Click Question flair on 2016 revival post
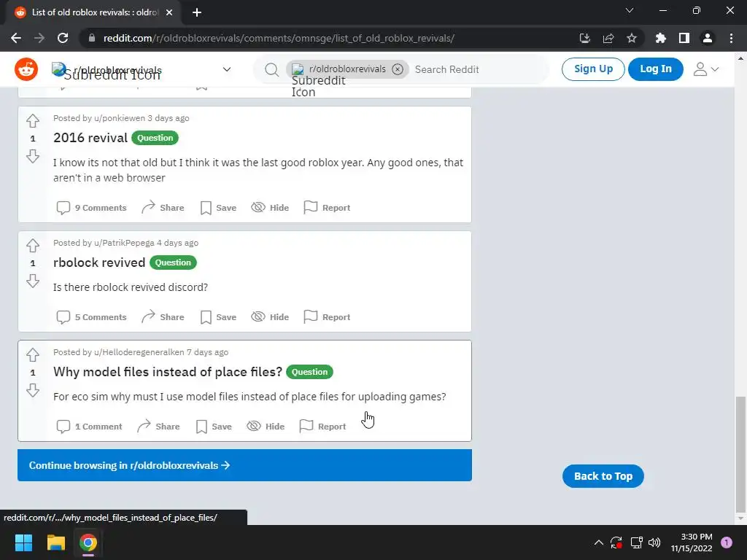The image size is (747, 560). point(155,138)
